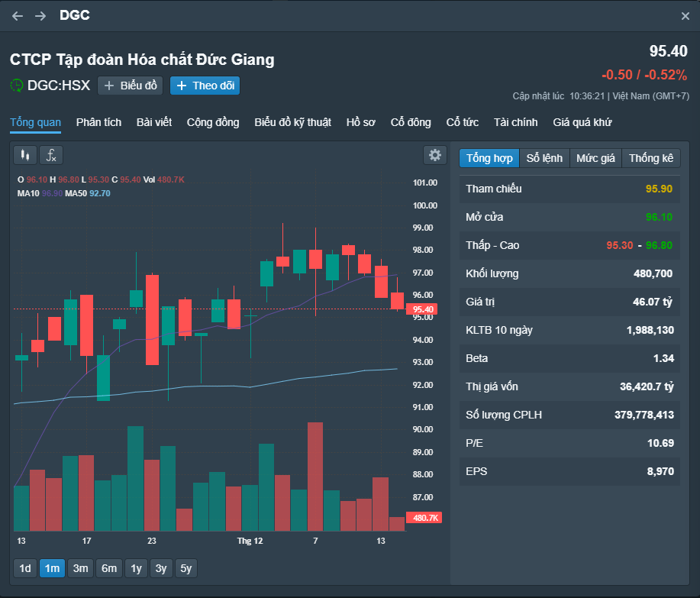This screenshot has width=700, height=598.
Task: Set chart range to 1y
Action: click(136, 568)
